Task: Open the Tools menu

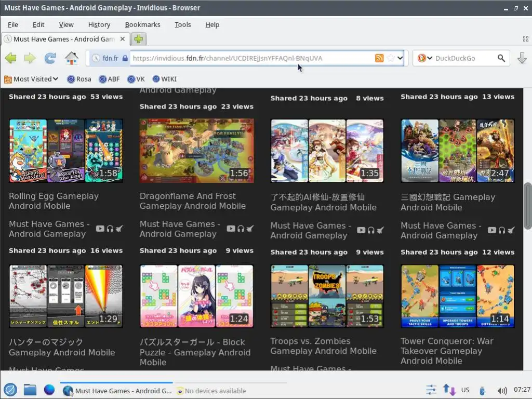Action: [182, 25]
